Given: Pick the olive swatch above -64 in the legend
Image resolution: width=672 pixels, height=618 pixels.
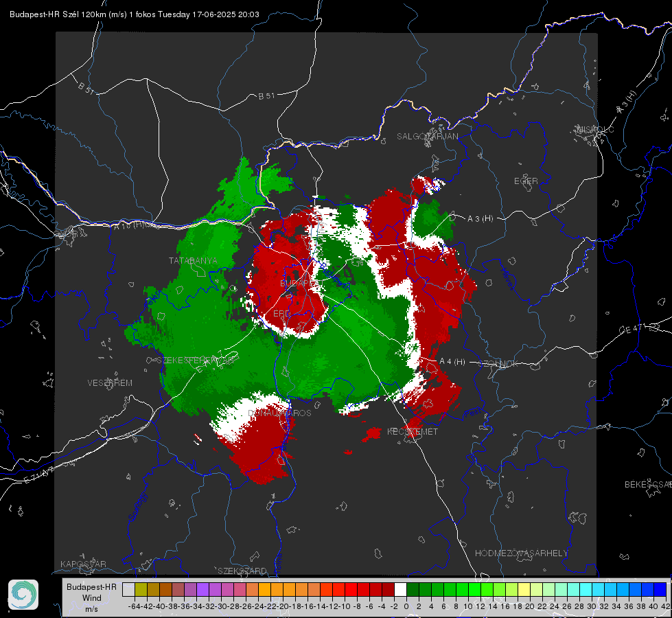Looking at the screenshot, I should coord(141,589).
